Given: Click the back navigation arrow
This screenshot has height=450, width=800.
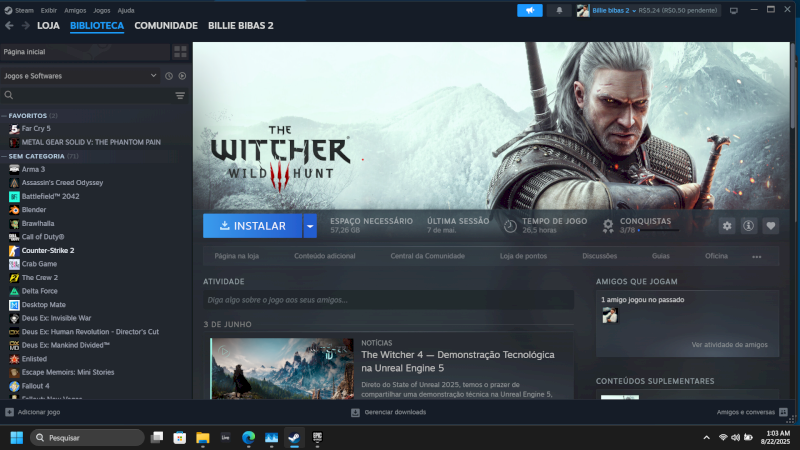Looking at the screenshot, I should pyautogui.click(x=9, y=26).
